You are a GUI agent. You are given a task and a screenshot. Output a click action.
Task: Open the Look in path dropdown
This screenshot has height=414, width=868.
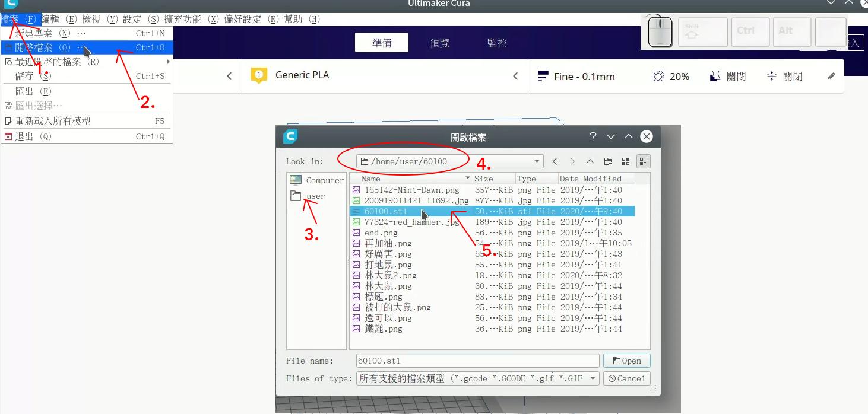450,161
